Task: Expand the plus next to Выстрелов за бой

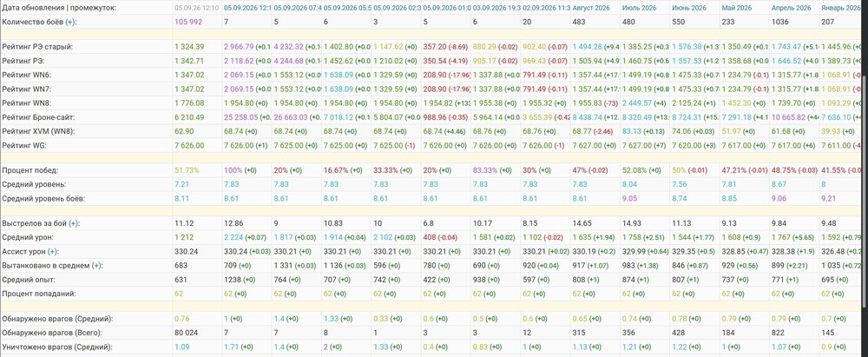Action: (x=74, y=223)
